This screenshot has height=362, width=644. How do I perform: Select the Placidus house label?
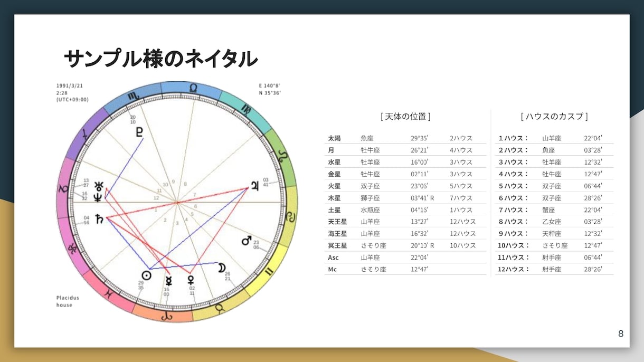68,301
